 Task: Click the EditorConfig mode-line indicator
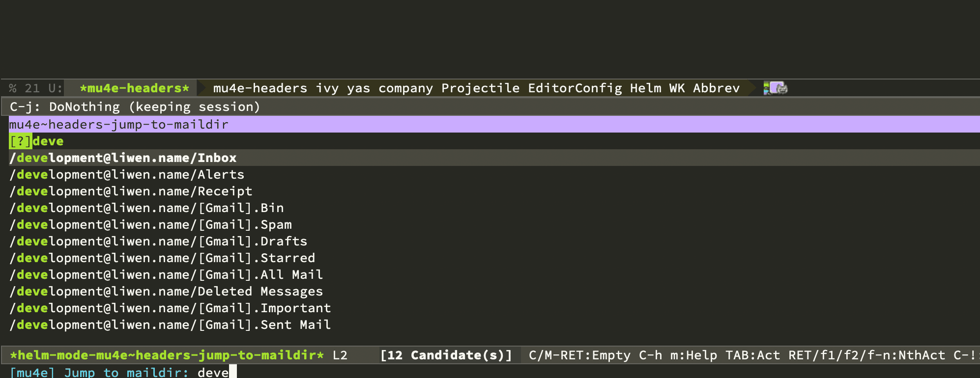[x=575, y=88]
